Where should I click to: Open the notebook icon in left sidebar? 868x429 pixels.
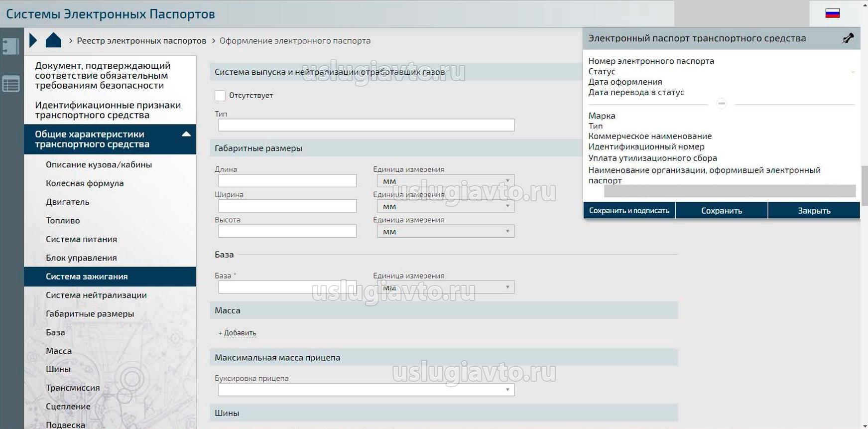(x=11, y=46)
